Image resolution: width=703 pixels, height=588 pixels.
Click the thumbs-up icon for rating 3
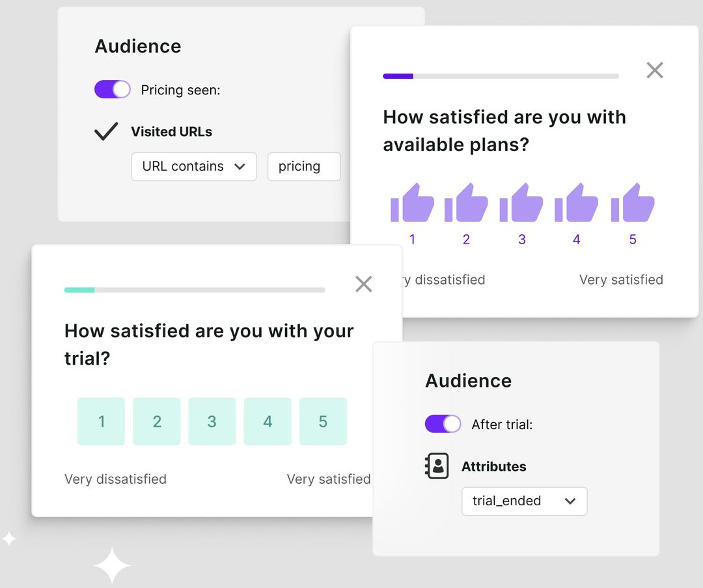[x=523, y=203]
